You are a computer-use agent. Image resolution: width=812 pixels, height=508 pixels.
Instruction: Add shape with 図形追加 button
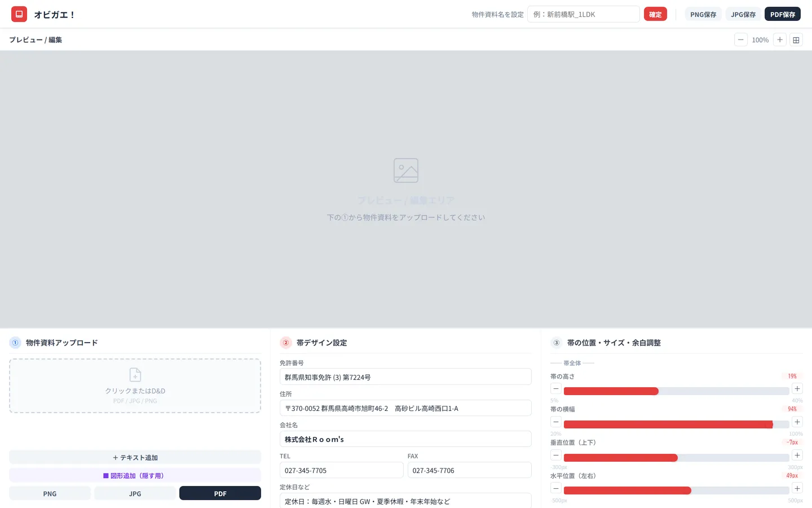(x=135, y=475)
